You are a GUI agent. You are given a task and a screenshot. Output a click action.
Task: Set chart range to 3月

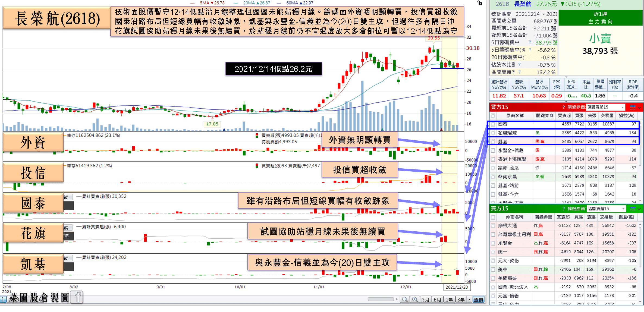pos(426,299)
